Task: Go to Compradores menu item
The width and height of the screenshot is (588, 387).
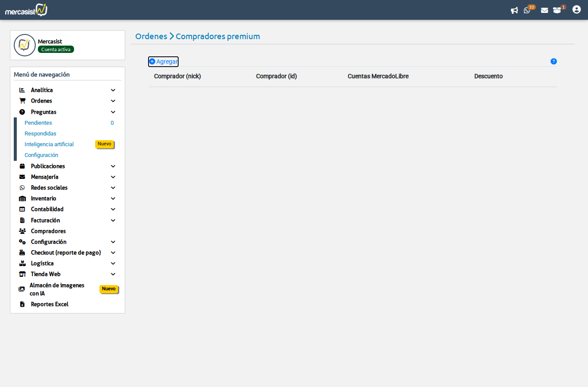Action: pos(48,231)
